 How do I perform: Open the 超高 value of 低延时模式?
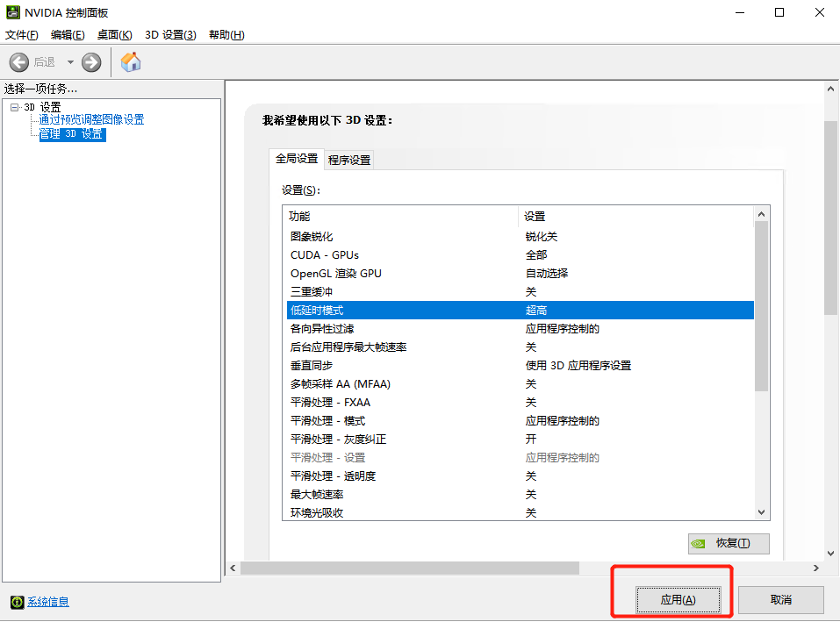click(536, 311)
